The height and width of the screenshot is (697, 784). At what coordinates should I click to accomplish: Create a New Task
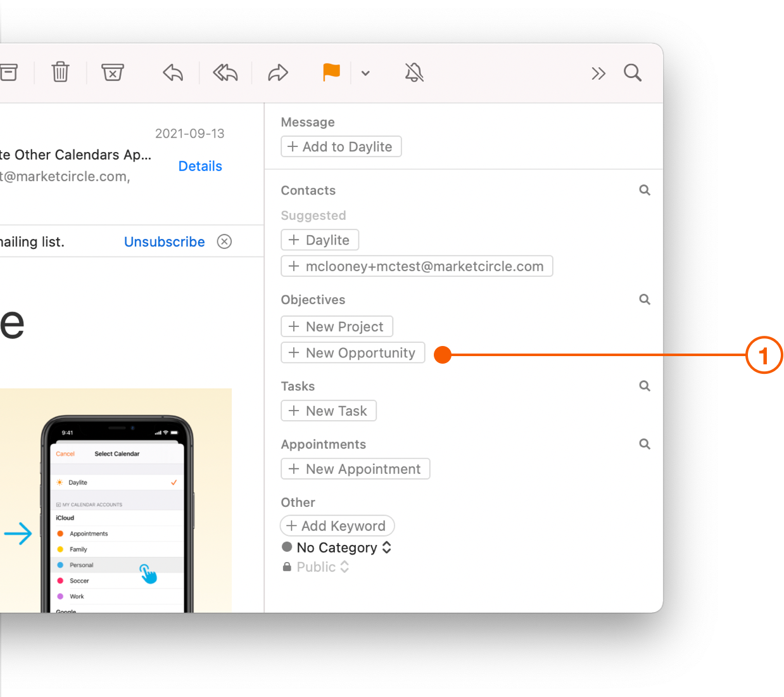(x=329, y=411)
